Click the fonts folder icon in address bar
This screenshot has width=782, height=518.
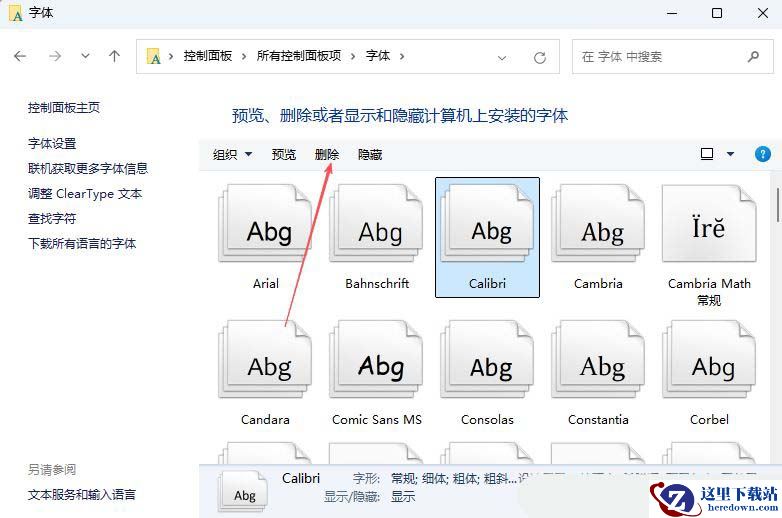(154, 56)
